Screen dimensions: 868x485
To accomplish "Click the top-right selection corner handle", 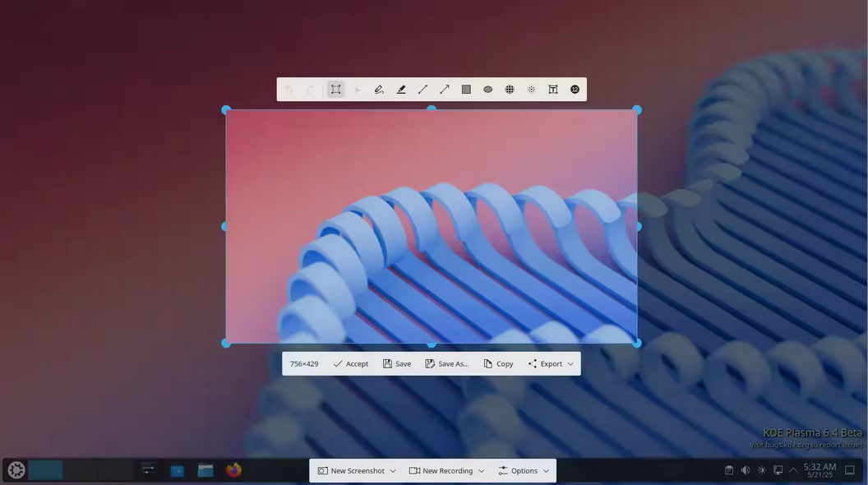I will point(637,110).
